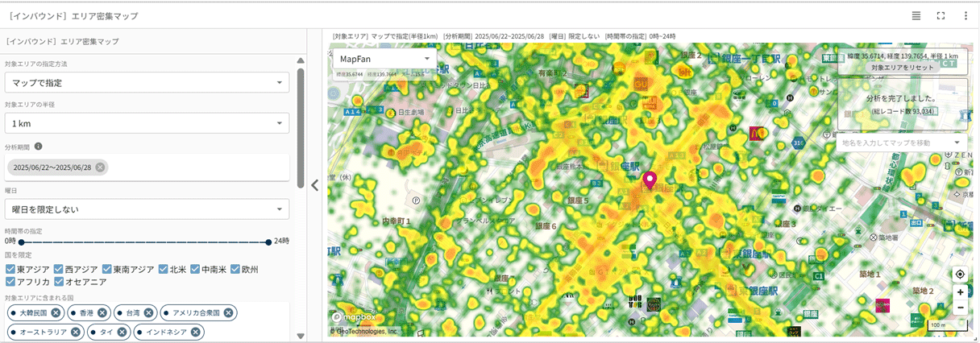Click 対象エリアをリセット button
The height and width of the screenshot is (343, 980).
click(903, 68)
